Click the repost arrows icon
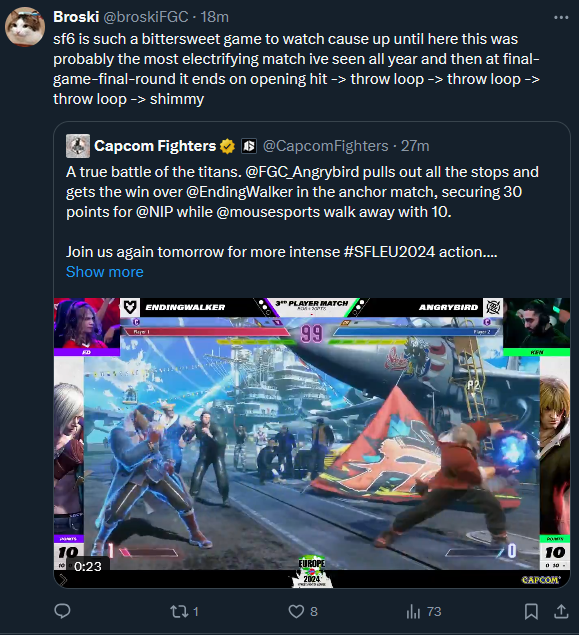The width and height of the screenshot is (579, 635). tap(179, 611)
